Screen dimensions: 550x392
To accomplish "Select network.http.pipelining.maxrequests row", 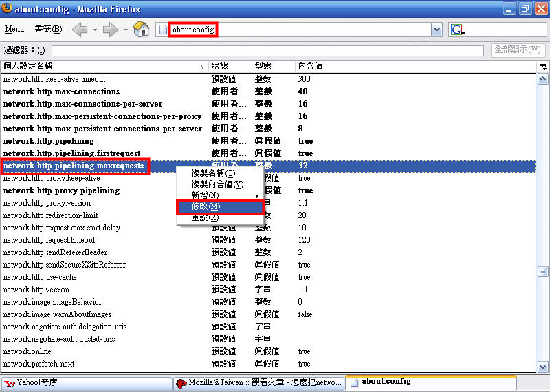I will 268,166.
